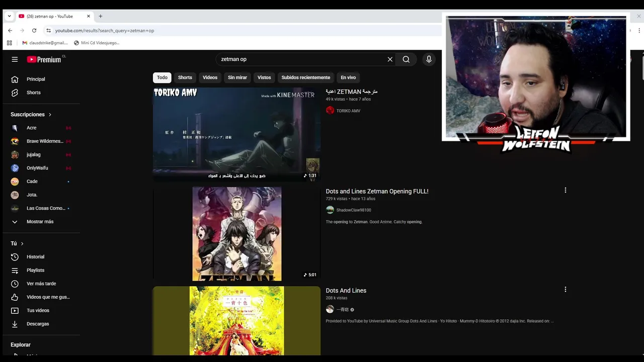
Task: Expand Suscripciones section chevron
Action: [50, 115]
